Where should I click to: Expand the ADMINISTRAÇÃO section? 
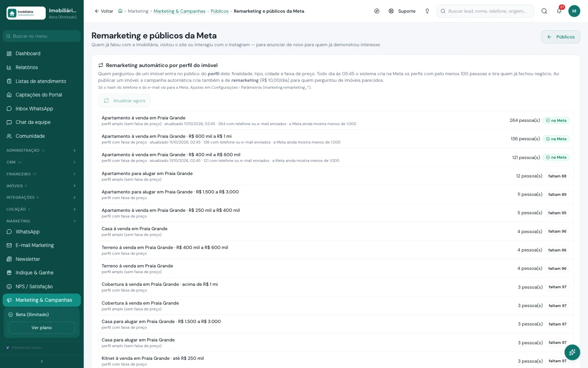tap(42, 150)
